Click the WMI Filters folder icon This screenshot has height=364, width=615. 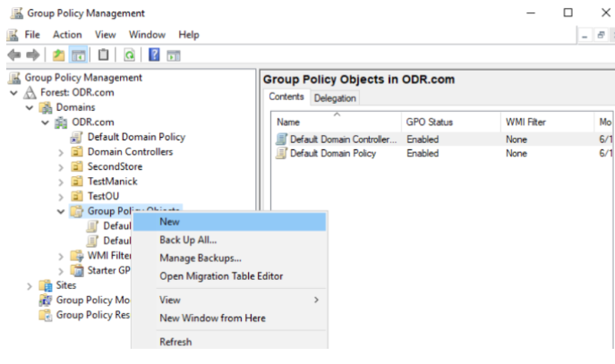click(77, 256)
